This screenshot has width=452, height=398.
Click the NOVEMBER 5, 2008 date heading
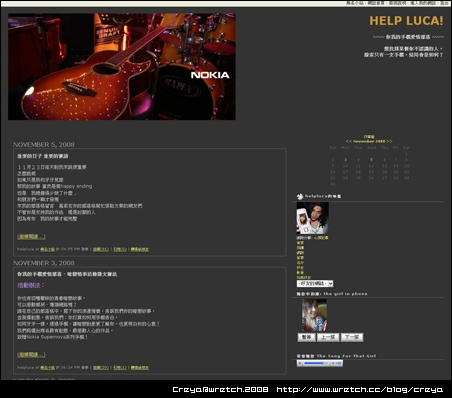click(x=44, y=145)
